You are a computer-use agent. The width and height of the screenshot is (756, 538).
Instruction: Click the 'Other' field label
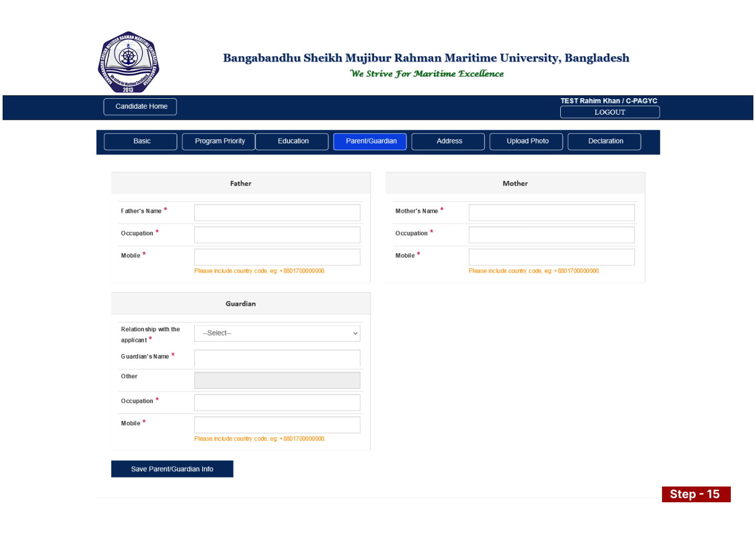[x=129, y=376]
